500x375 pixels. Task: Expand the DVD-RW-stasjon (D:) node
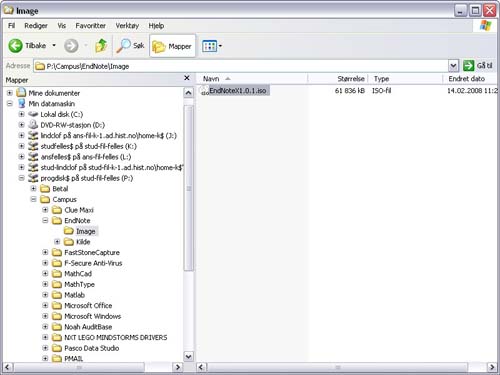(22, 125)
